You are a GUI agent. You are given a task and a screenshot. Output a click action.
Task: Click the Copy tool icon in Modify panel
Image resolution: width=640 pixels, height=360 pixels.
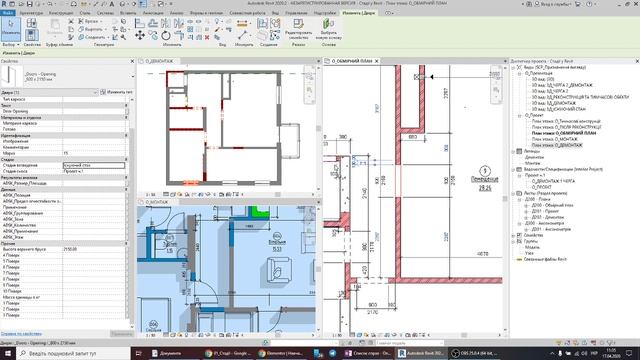pyautogui.click(x=153, y=36)
